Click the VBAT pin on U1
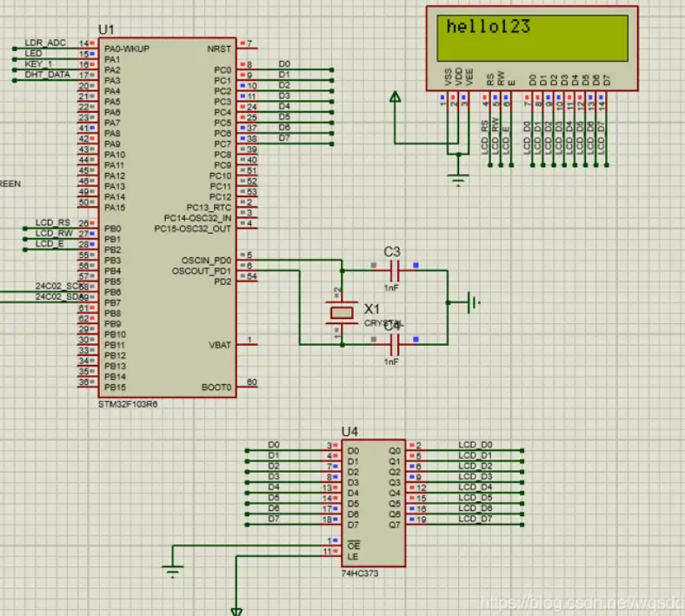The width and height of the screenshot is (685, 616). [220, 345]
